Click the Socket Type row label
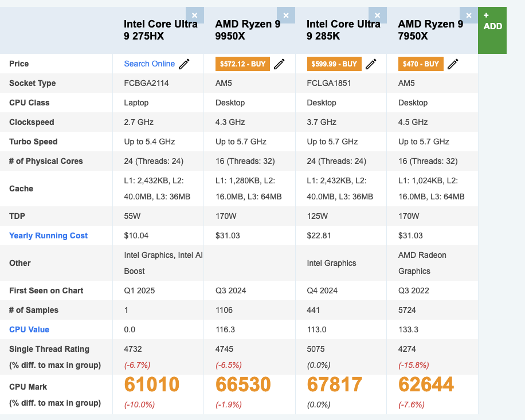The width and height of the screenshot is (525, 420). click(x=33, y=83)
